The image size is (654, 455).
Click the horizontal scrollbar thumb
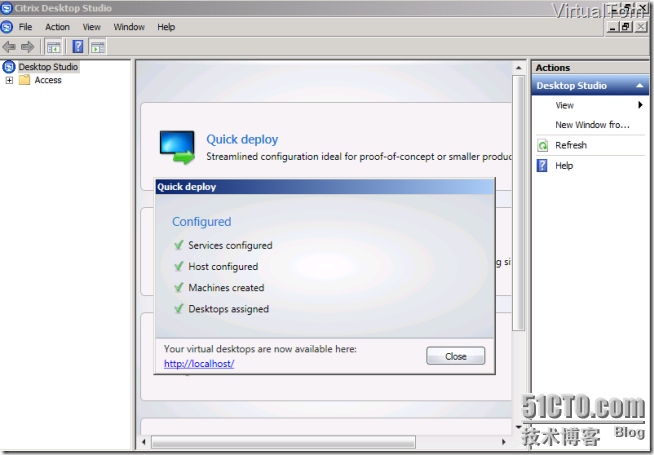(x=283, y=442)
